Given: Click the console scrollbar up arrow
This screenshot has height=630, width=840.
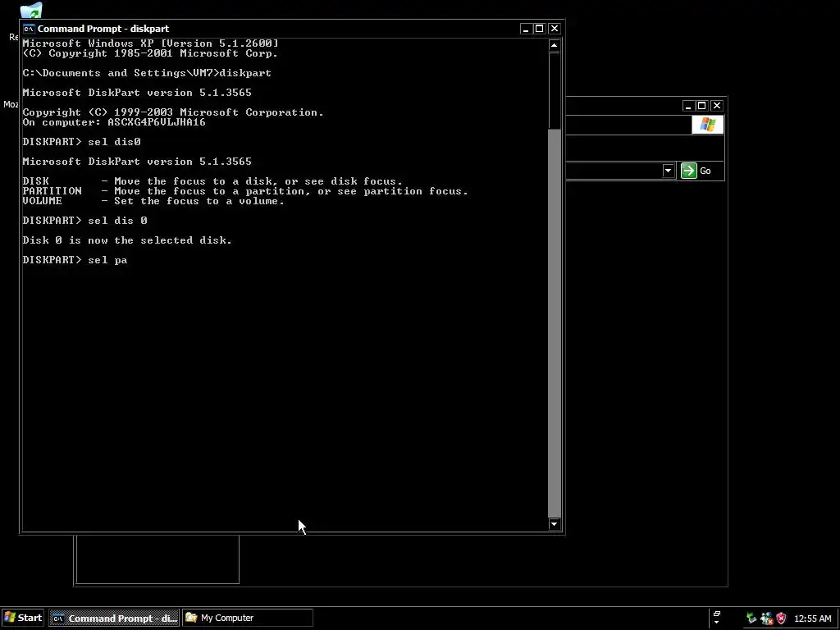Looking at the screenshot, I should click(x=555, y=46).
